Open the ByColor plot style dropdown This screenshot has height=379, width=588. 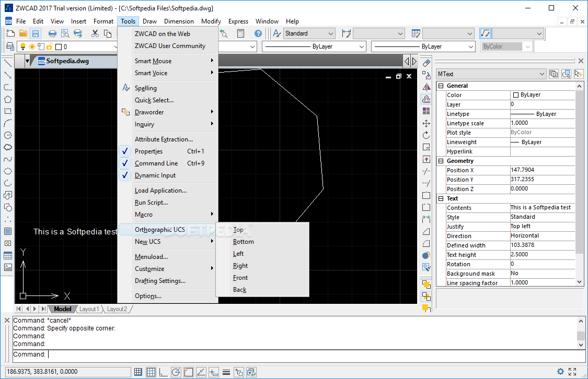(x=506, y=46)
